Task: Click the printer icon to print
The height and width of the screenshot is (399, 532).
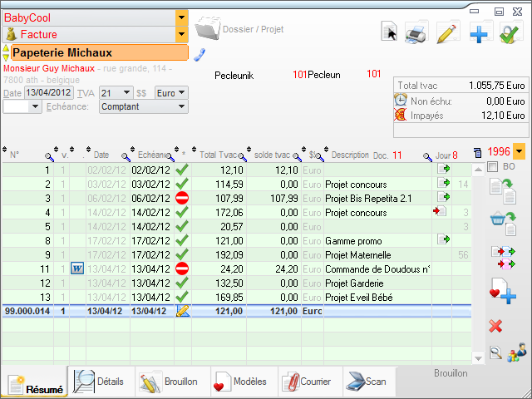Action: pyautogui.click(x=416, y=33)
